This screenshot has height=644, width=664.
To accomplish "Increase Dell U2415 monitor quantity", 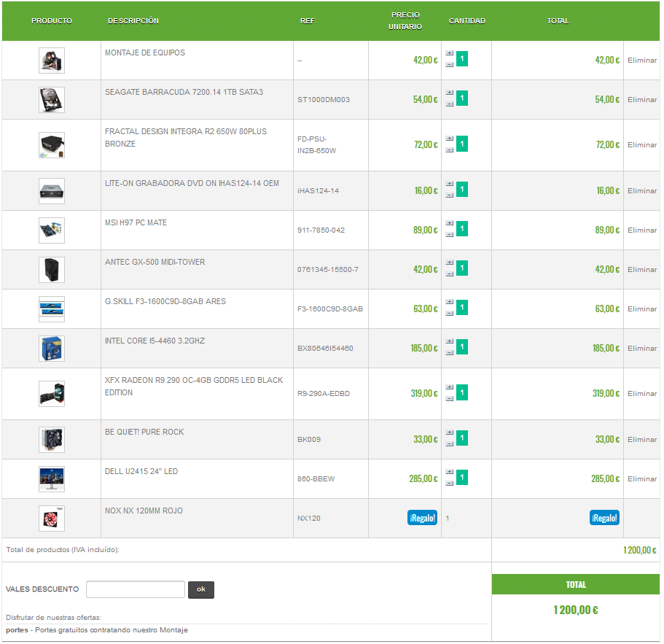I will (449, 472).
